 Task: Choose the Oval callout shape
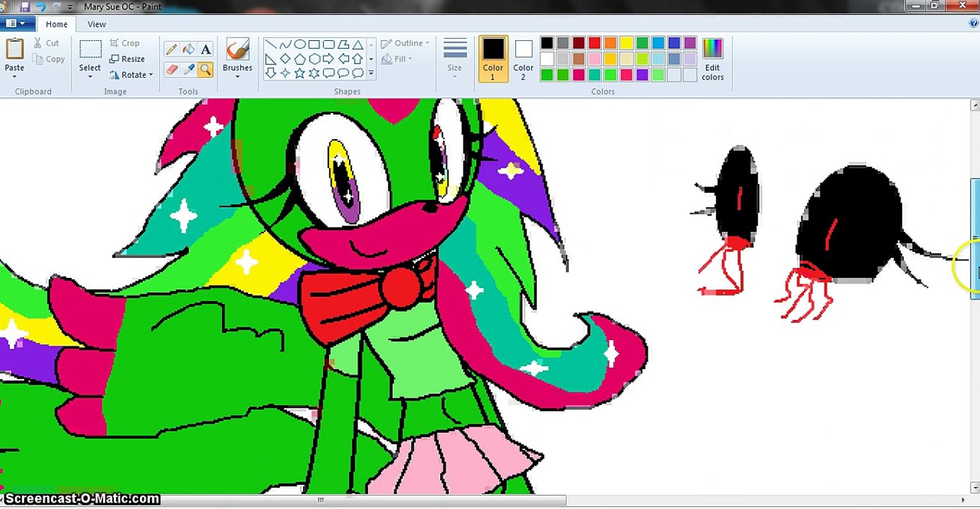click(x=343, y=73)
